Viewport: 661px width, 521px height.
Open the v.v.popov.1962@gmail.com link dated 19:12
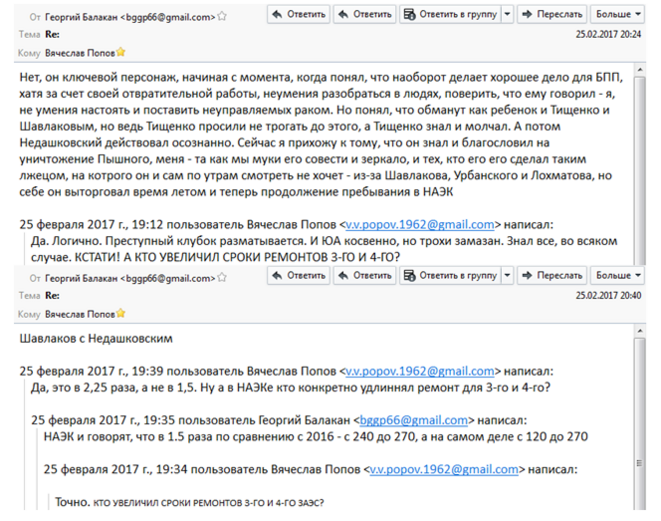click(420, 225)
